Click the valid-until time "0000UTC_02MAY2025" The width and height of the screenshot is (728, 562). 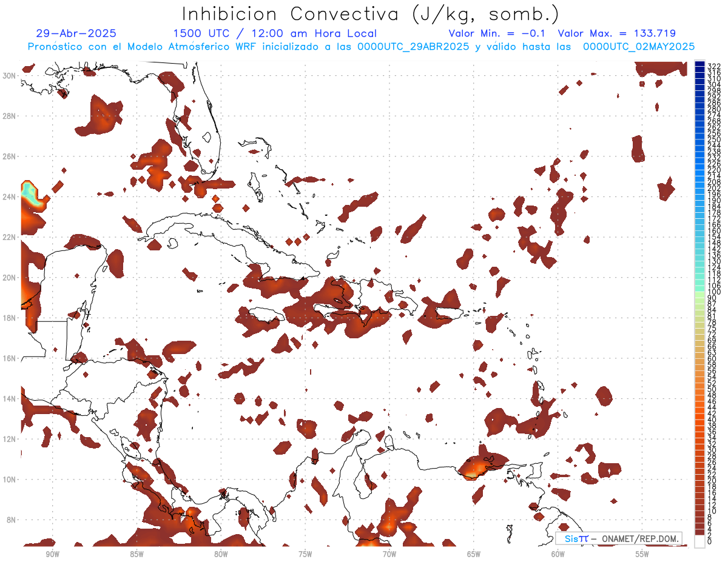639,47
